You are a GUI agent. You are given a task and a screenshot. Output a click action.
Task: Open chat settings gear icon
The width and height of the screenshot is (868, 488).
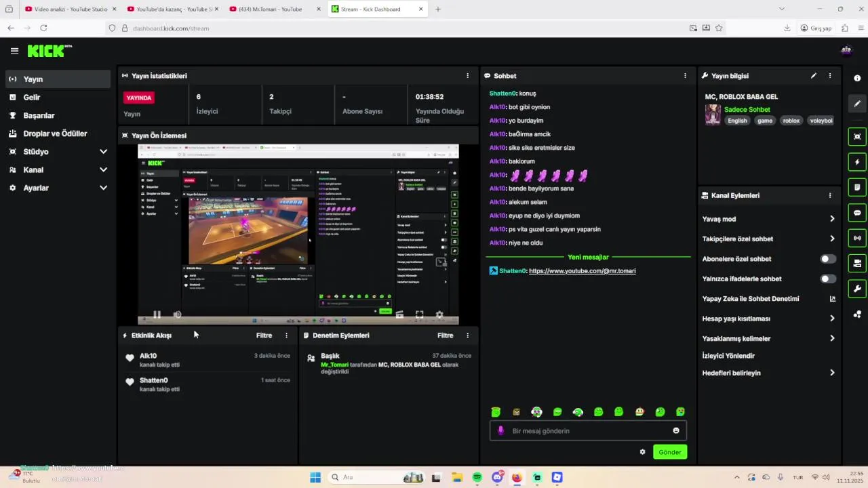(x=643, y=452)
